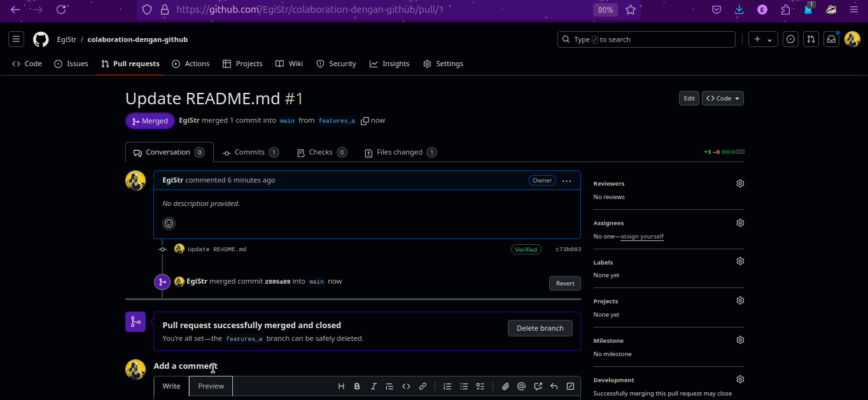Open the create new plus dropdown
Image resolution: width=868 pixels, height=400 pixels.
(763, 39)
